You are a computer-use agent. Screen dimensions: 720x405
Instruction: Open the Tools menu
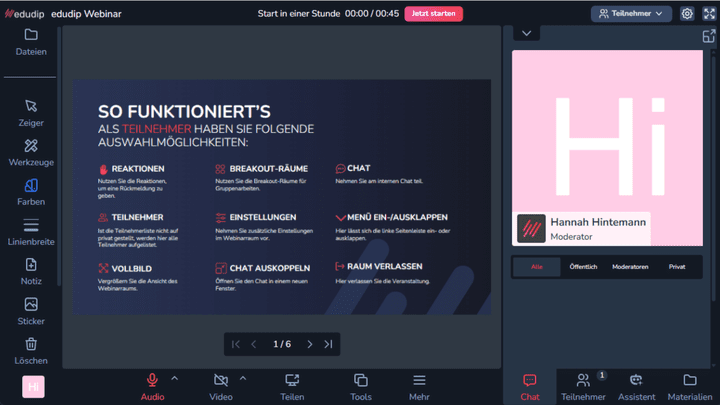[x=361, y=387]
